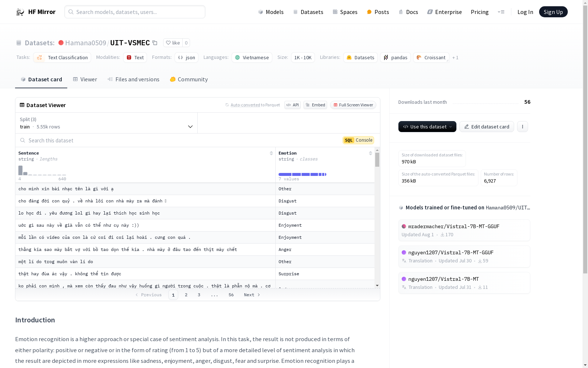Viewport: 588px width, 368px height.
Task: Open the Datasets nav item
Action: (x=308, y=12)
